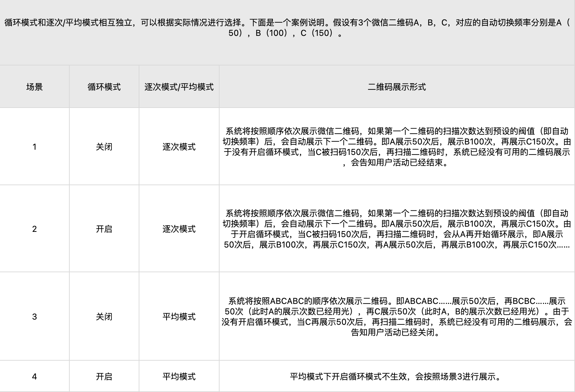The image size is (575, 392).
Task: Select 逐次模式 cell in scenario 2 row
Action: [x=179, y=229]
